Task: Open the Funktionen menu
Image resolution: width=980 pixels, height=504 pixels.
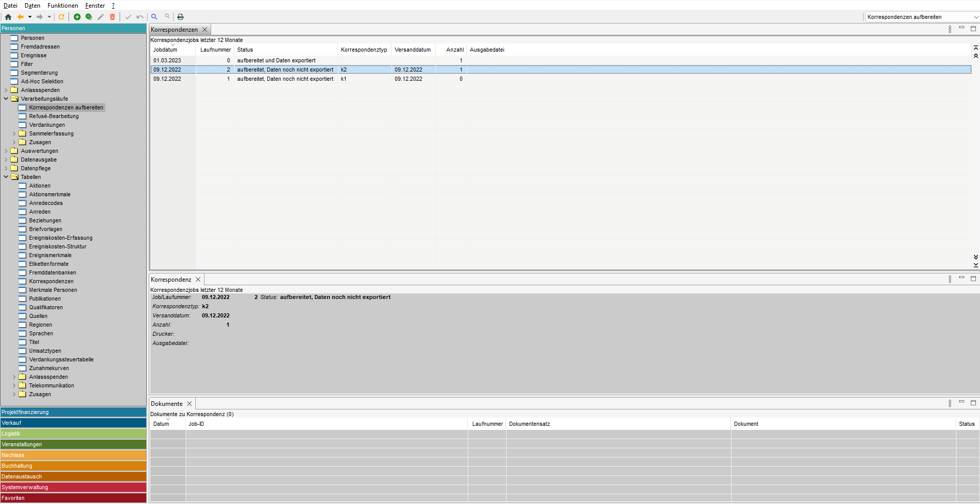Action: [62, 6]
